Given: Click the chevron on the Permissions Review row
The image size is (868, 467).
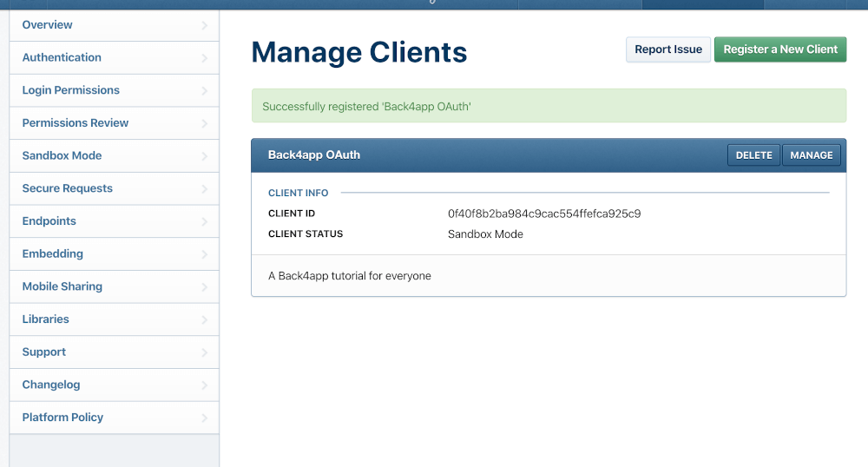Looking at the screenshot, I should pos(204,123).
